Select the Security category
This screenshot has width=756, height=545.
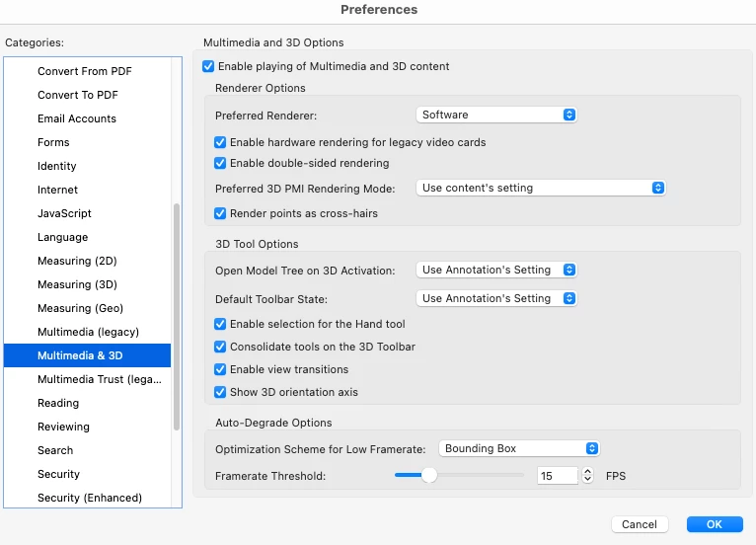[58, 474]
